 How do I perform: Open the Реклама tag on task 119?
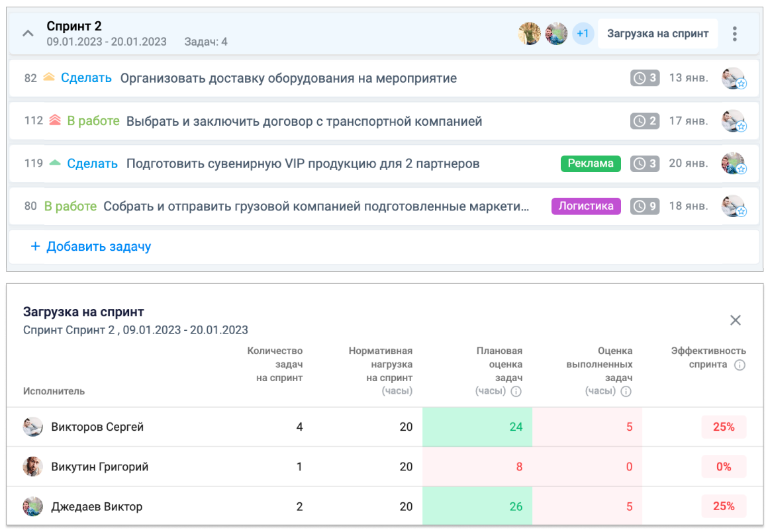pos(590,163)
